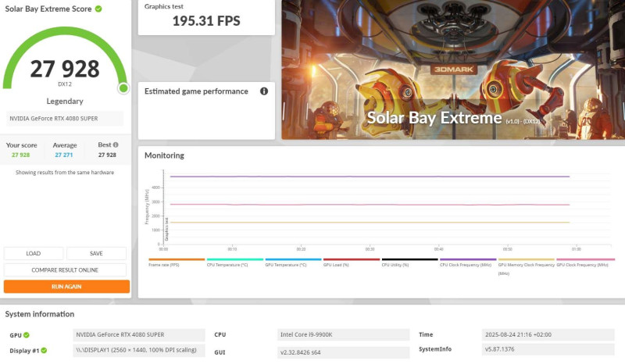Click the Solar Bay Extreme benchmark banner image
The image size is (625, 364).
[x=453, y=70]
